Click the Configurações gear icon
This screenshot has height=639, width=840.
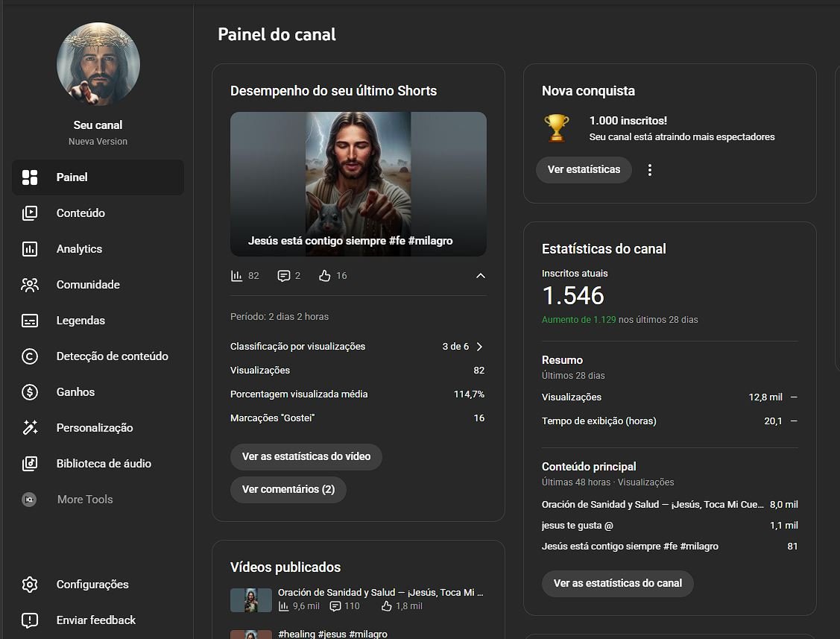[30, 585]
